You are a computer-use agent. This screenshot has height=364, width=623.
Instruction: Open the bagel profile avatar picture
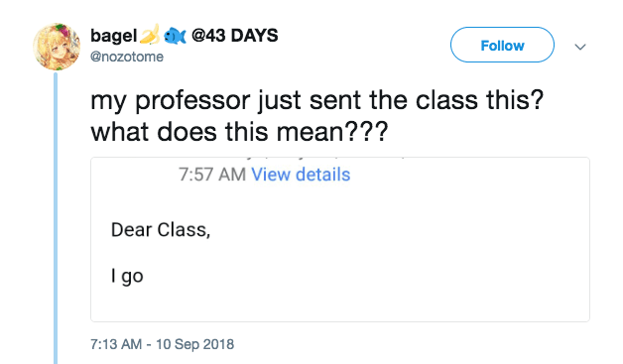(x=57, y=47)
